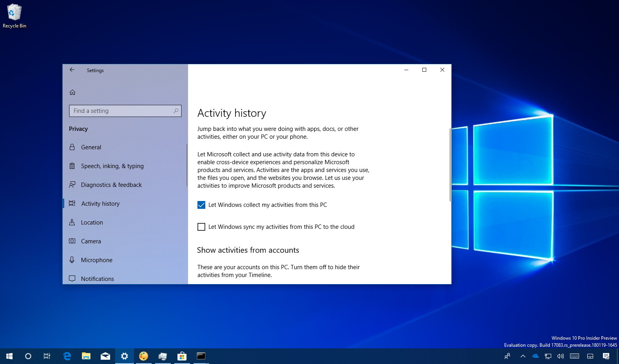This screenshot has height=364, width=619.
Task: Open File Explorer from the taskbar
Action: [x=86, y=356]
